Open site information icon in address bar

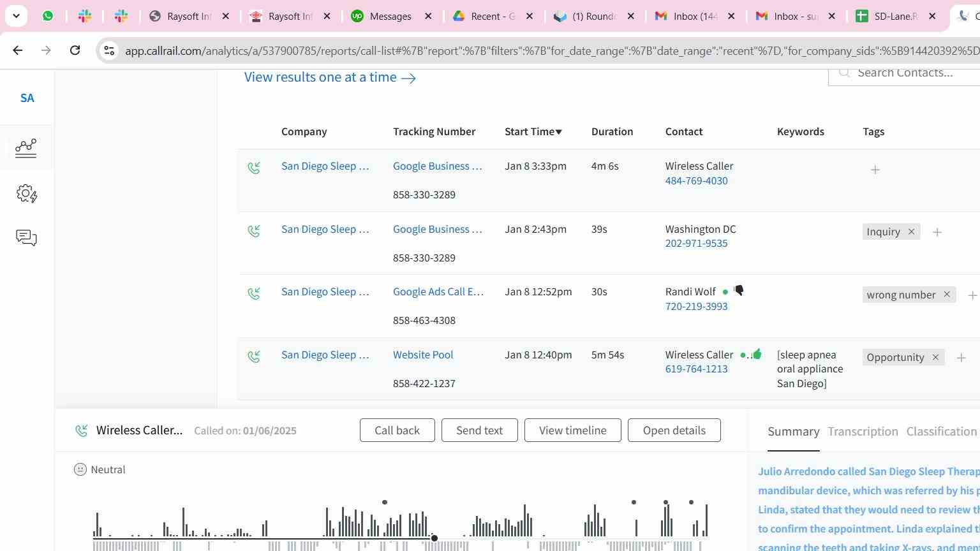tap(109, 50)
